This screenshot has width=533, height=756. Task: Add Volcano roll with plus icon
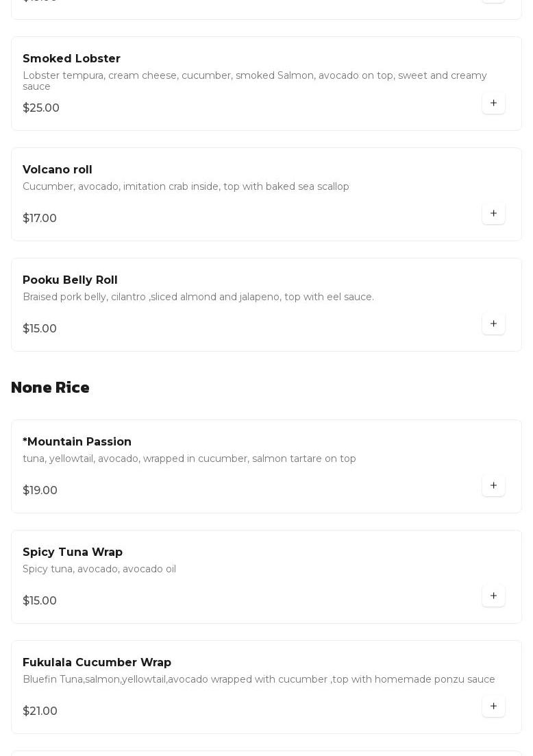493,213
